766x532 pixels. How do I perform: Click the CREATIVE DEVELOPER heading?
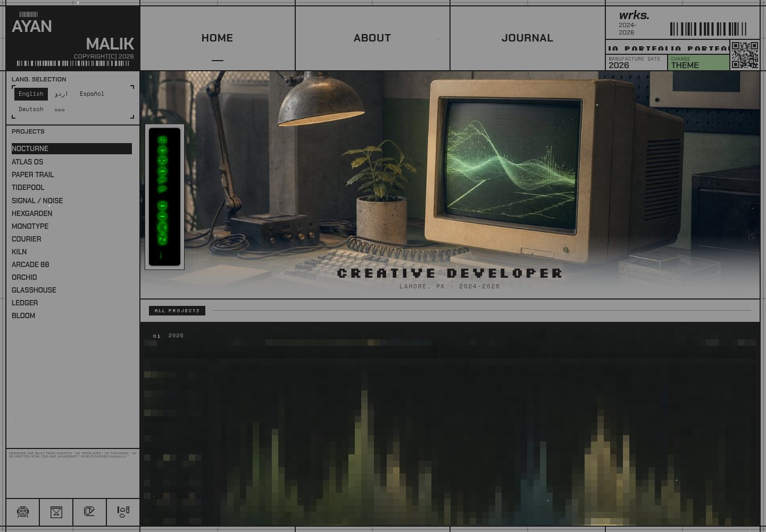coord(450,273)
